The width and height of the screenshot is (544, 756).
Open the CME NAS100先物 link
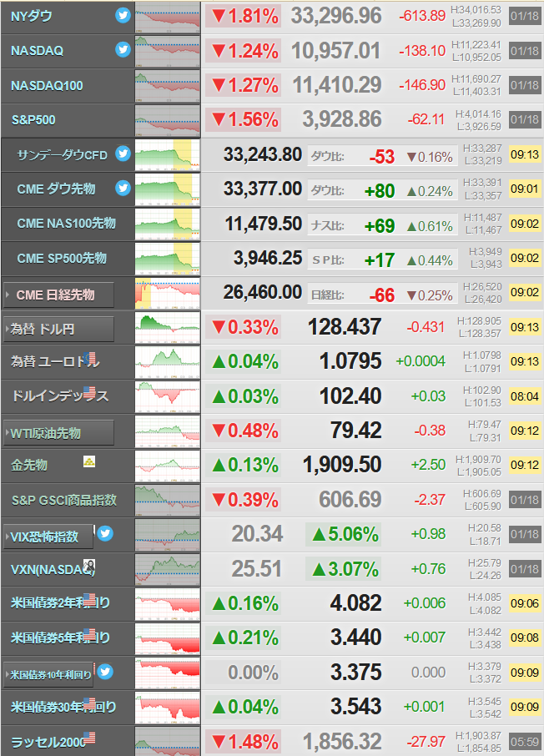coord(66,224)
